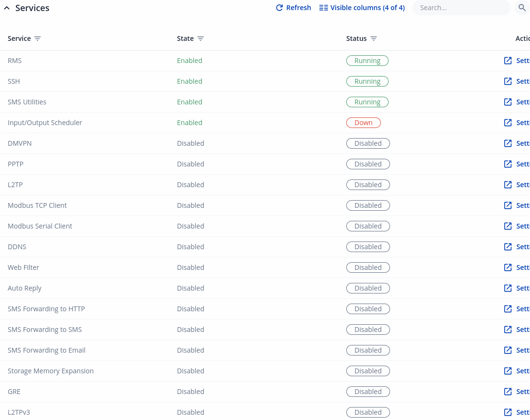Image resolution: width=530 pixels, height=420 pixels.
Task: Click the Search input field
Action: point(461,8)
